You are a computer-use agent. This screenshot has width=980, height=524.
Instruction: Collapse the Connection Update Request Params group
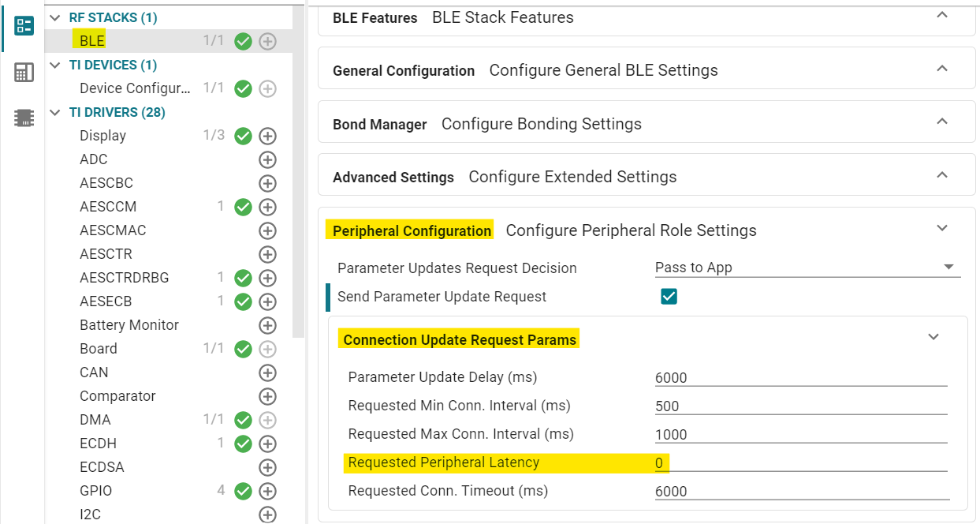933,338
